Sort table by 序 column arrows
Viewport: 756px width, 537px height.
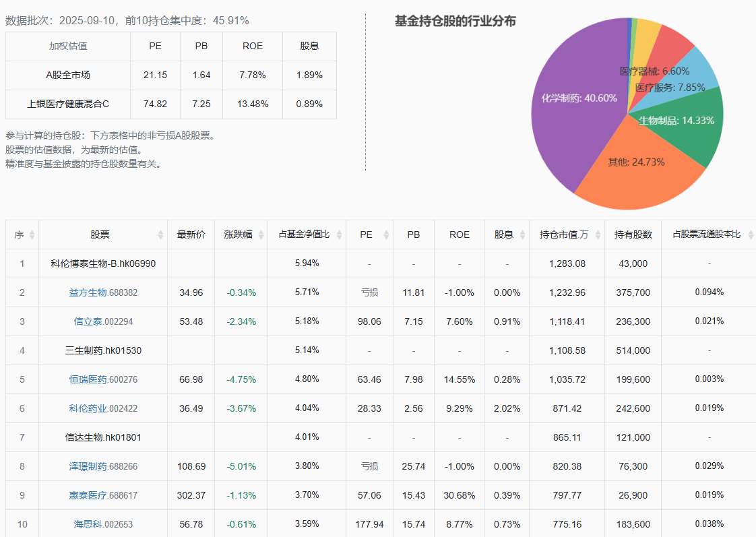pos(32,234)
